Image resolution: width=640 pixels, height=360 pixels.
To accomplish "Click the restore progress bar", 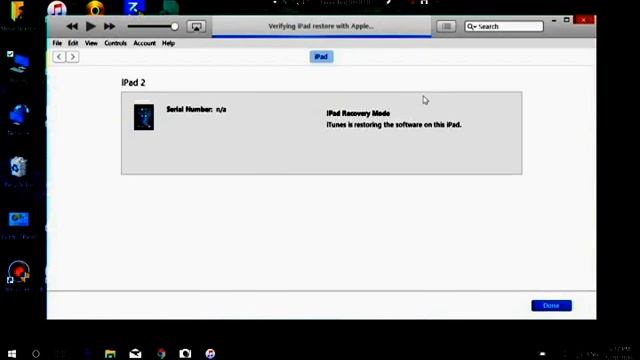I will coord(322,36).
